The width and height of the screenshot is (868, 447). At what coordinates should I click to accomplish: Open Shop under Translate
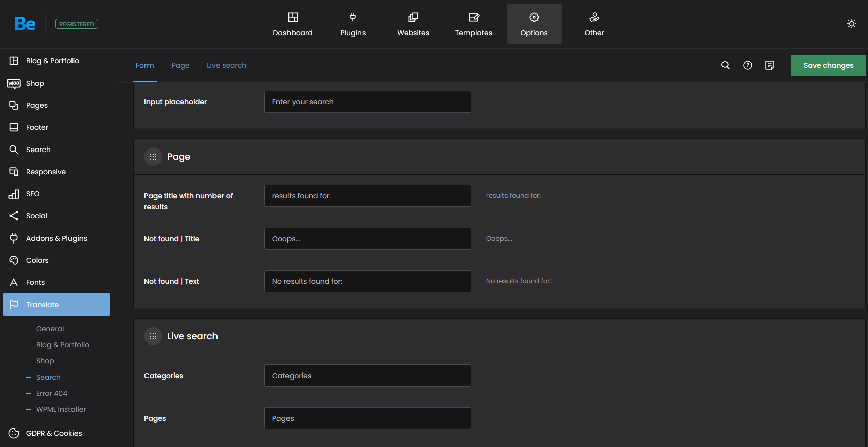(x=45, y=361)
